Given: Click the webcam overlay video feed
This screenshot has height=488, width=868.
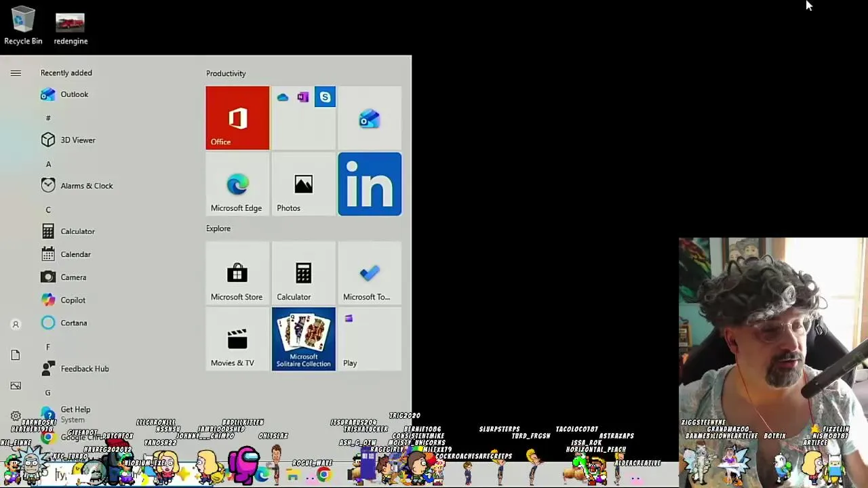Looking at the screenshot, I should (x=773, y=363).
